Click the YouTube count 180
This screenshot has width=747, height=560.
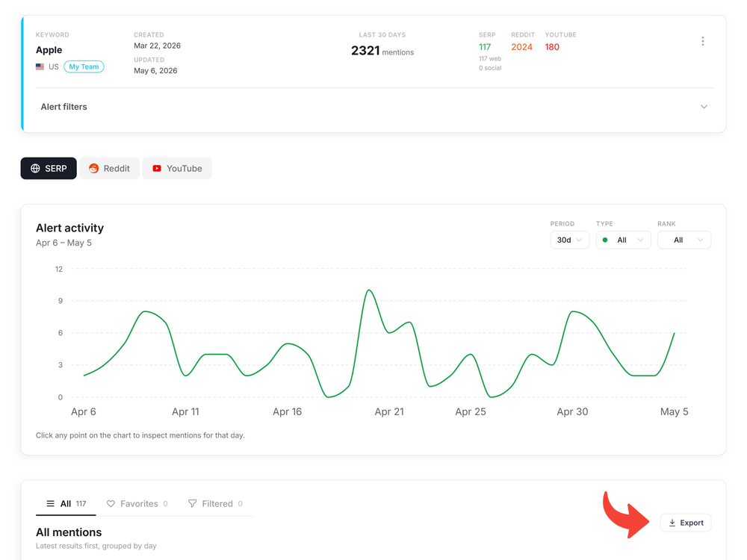coord(552,47)
